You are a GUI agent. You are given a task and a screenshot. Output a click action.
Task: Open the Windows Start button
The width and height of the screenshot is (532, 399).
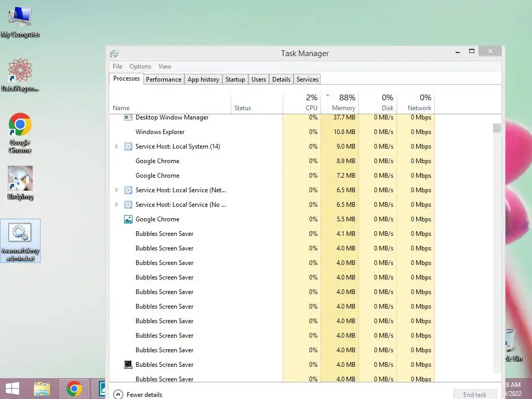[x=12, y=389]
